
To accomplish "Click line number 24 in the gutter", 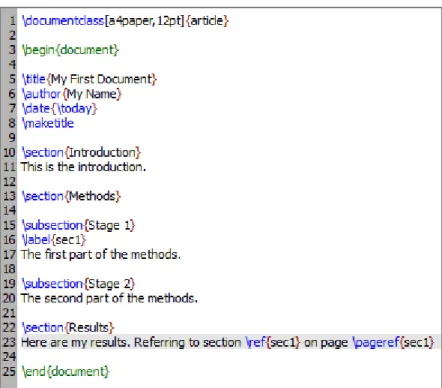I will click(x=10, y=357).
